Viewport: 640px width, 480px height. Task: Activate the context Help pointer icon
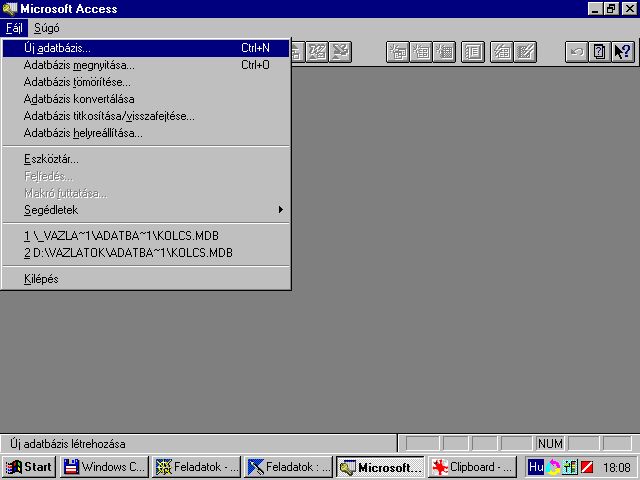click(x=623, y=52)
